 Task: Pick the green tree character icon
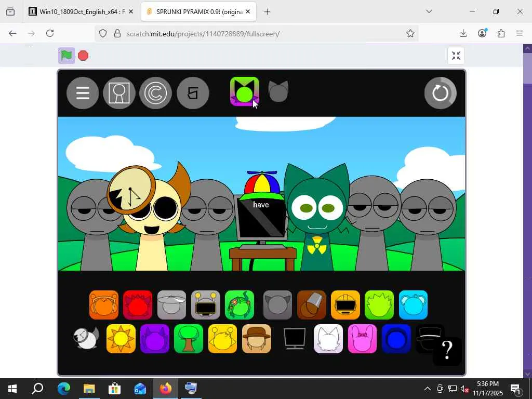point(189,339)
